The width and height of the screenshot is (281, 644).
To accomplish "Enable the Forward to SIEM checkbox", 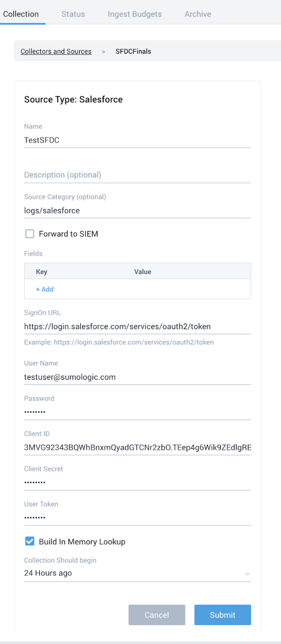I will coord(30,234).
